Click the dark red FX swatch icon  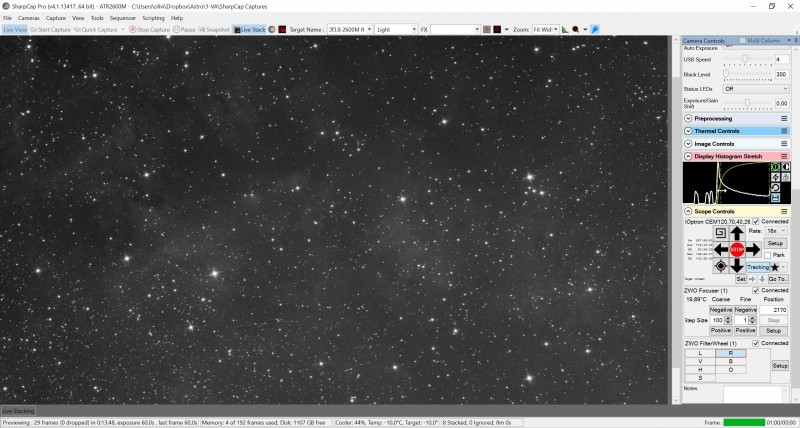click(497, 30)
